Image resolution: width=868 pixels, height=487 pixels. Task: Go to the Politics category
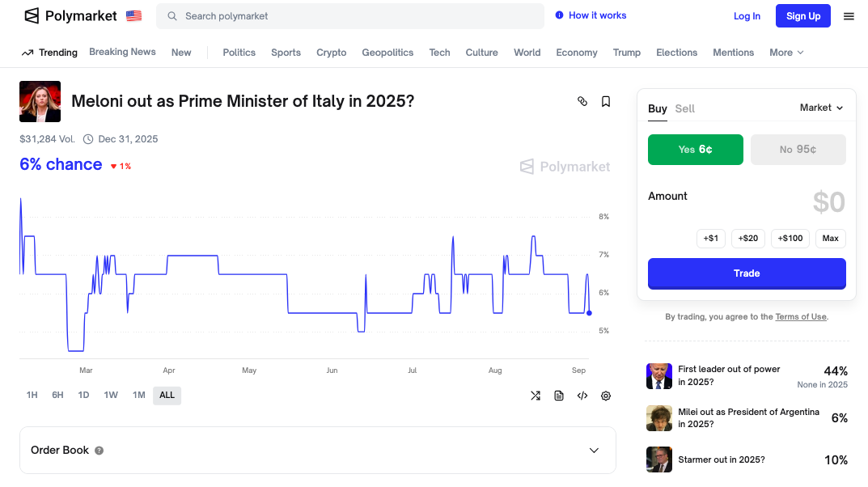click(x=239, y=53)
